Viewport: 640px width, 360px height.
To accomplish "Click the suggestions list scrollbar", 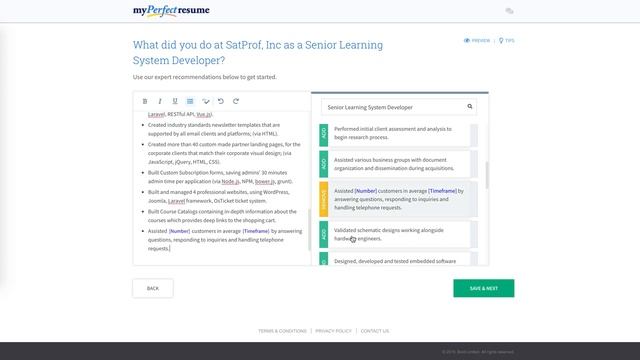I will click(487, 175).
